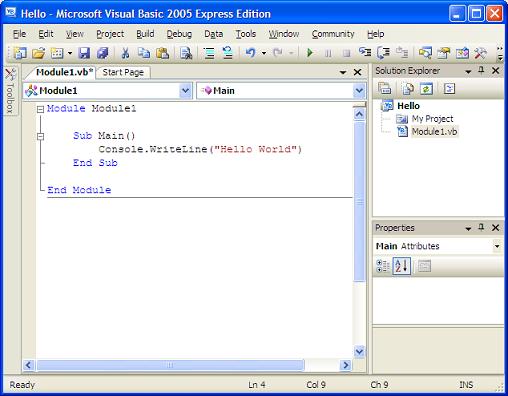Toggle auto-hide pin on Solution Explorer
Viewport: 508px width, 396px height.
click(x=481, y=70)
